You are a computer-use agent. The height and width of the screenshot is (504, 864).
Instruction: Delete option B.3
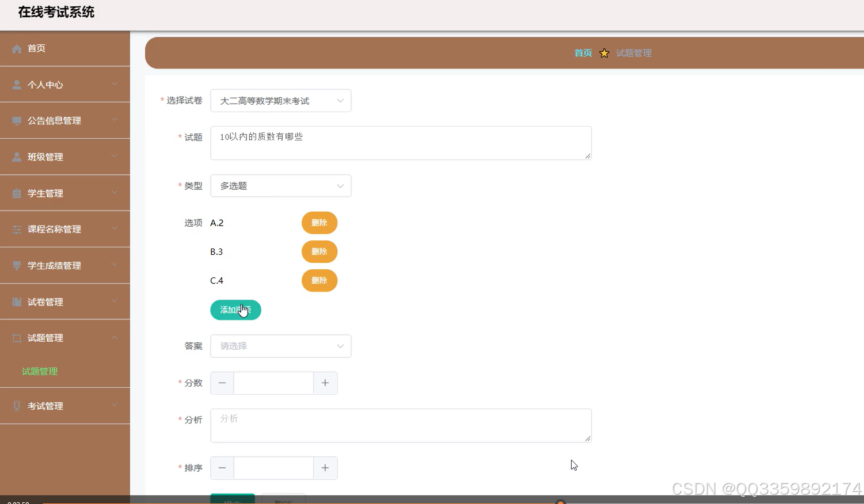tap(319, 251)
